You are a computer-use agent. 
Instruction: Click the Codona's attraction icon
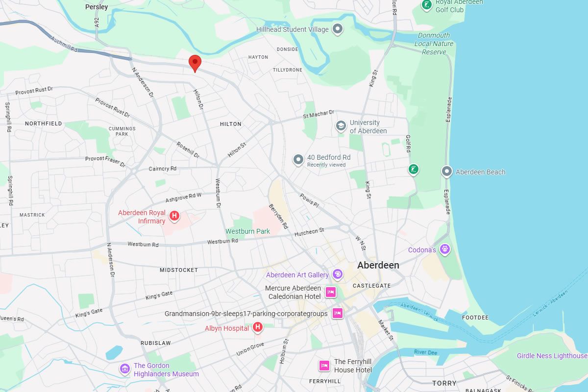tap(445, 249)
